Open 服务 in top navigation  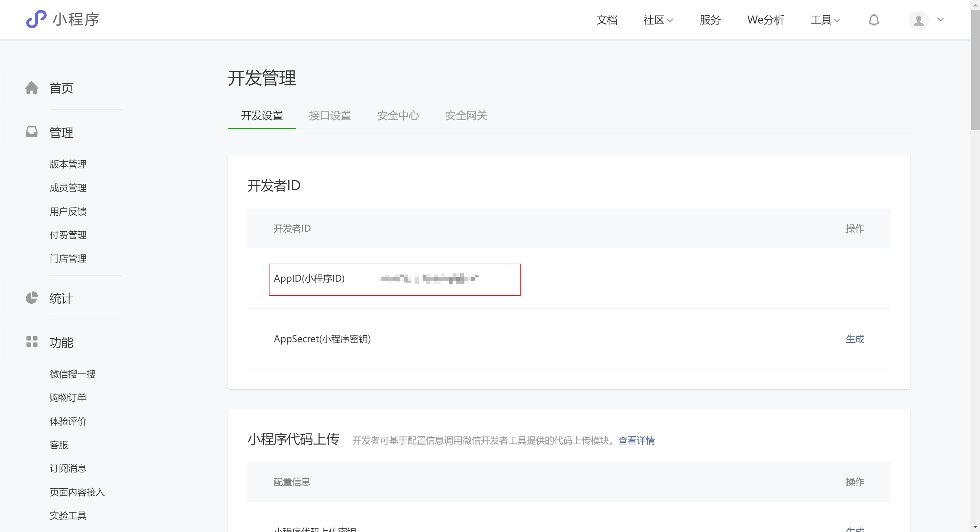coord(710,20)
